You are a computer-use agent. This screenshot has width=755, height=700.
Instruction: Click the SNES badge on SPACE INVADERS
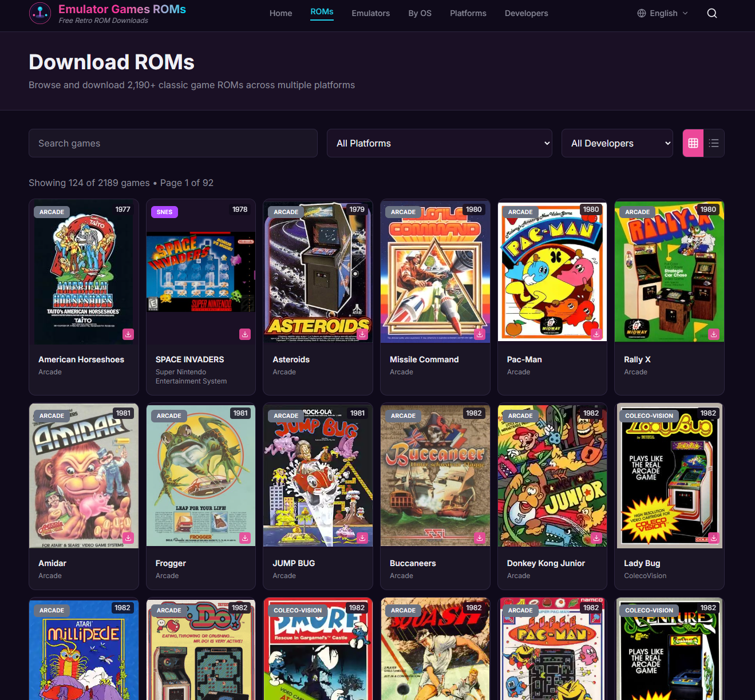[x=164, y=212]
